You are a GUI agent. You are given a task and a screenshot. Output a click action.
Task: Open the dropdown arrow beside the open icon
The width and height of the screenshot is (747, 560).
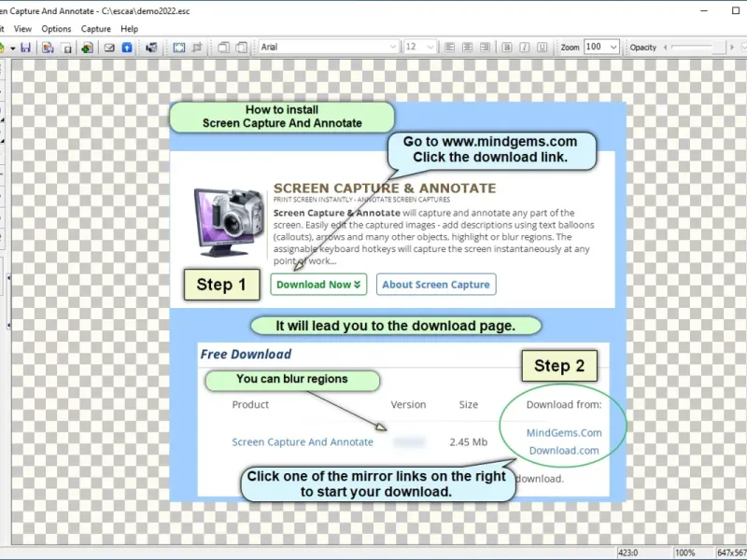13,48
